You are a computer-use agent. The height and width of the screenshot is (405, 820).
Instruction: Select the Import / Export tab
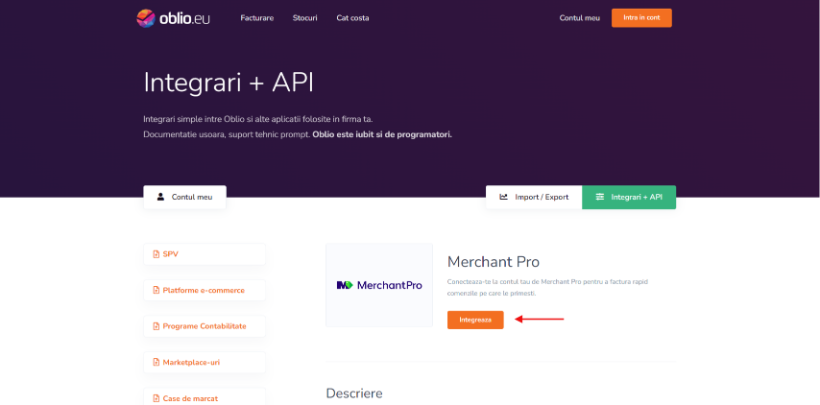(x=534, y=197)
